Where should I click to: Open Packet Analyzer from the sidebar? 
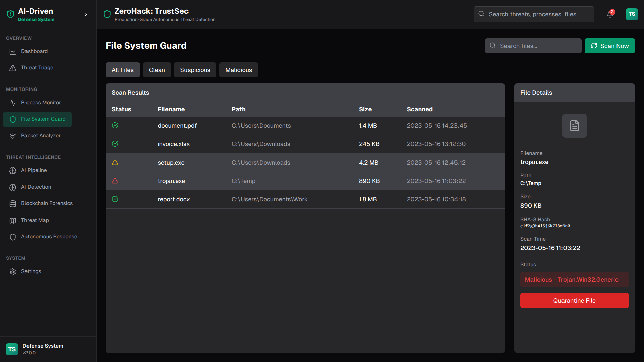(x=41, y=136)
